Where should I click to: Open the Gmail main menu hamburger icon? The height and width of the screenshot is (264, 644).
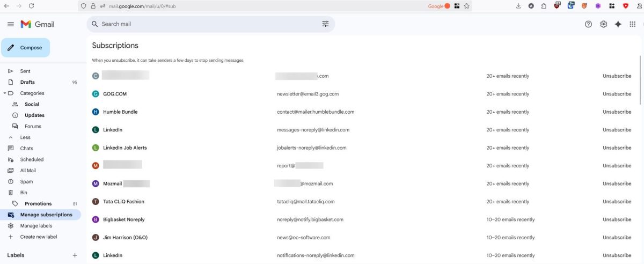pyautogui.click(x=11, y=24)
